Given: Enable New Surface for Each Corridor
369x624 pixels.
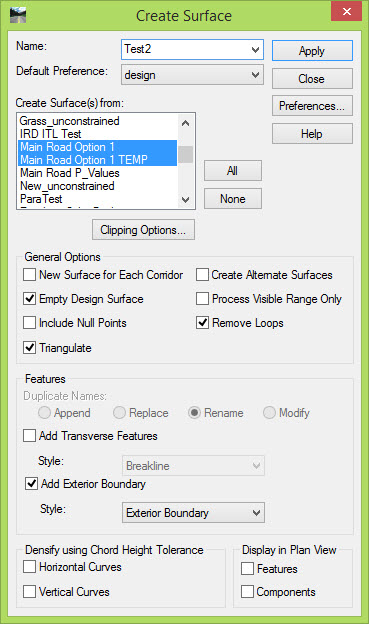Looking at the screenshot, I should pyautogui.click(x=29, y=275).
